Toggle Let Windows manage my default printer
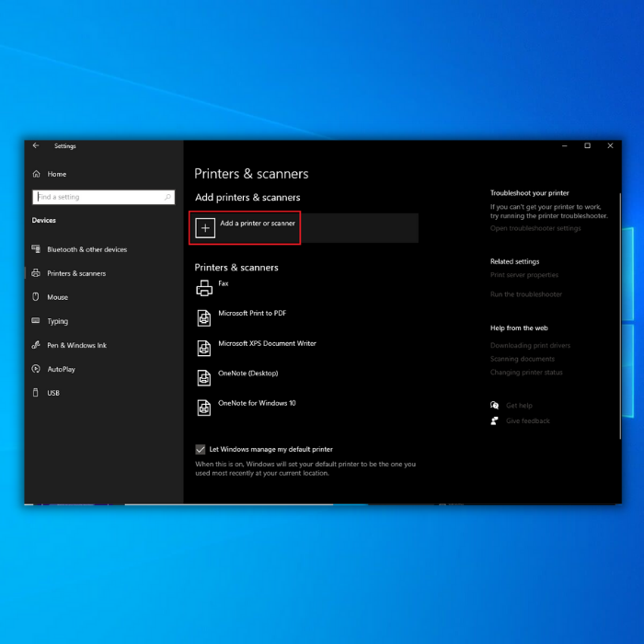644x644 pixels. 201,449
